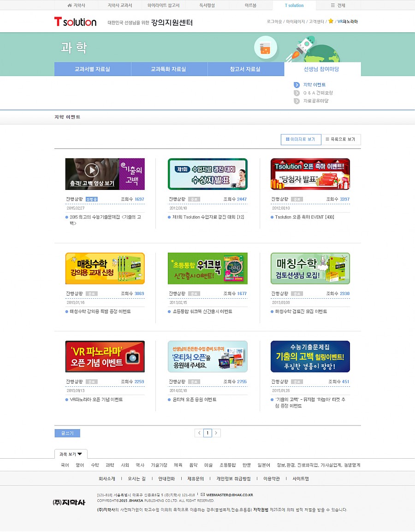
Task: Click arrow icon next to 자료공유마당
Action: [x=296, y=101]
